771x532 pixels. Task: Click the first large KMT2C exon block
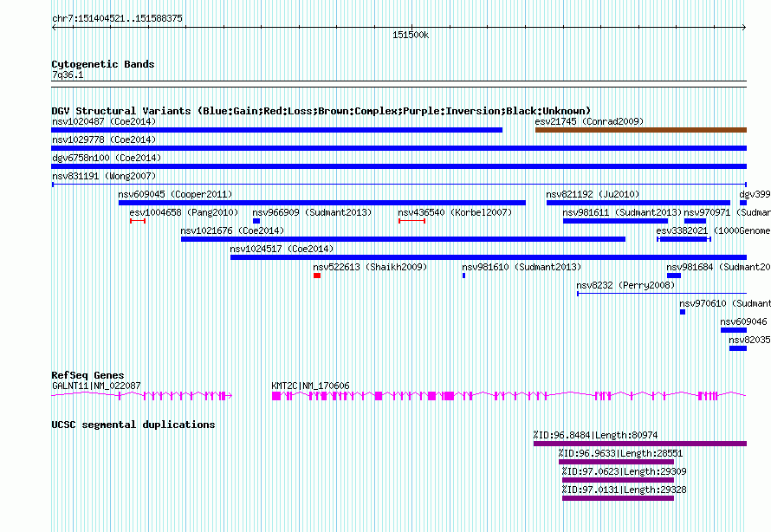click(x=276, y=396)
